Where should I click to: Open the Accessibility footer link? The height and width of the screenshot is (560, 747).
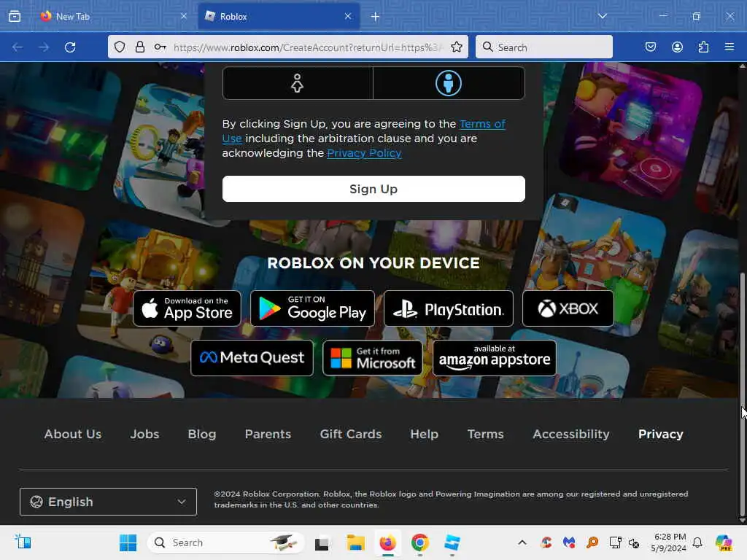[570, 435]
